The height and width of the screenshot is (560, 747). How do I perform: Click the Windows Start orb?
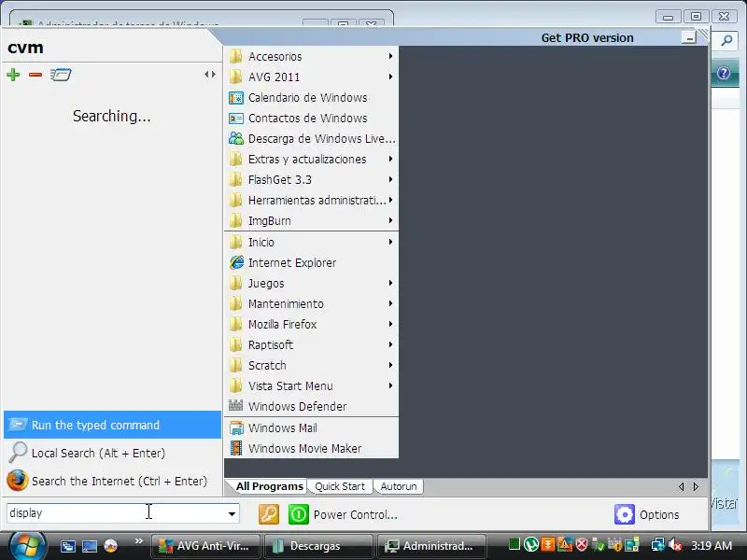[27, 546]
